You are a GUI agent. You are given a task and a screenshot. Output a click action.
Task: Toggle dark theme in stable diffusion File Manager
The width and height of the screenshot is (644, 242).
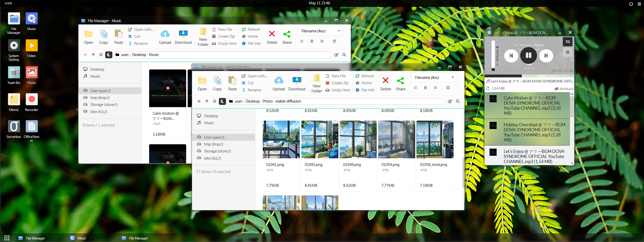tap(222, 101)
